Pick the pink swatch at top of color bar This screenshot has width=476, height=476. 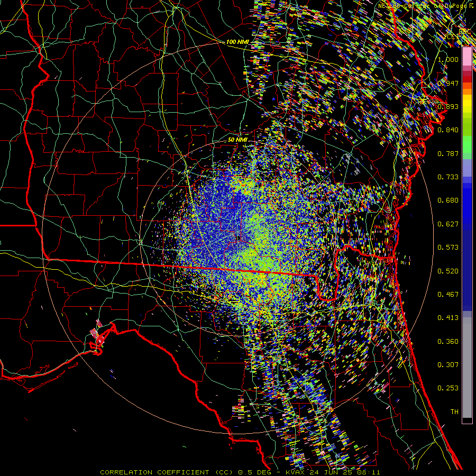[467, 57]
